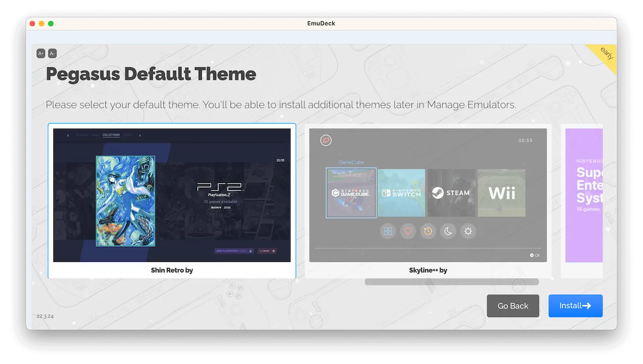Click the 'Skyline++ by' caption
This screenshot has width=643, height=364.
(x=428, y=270)
